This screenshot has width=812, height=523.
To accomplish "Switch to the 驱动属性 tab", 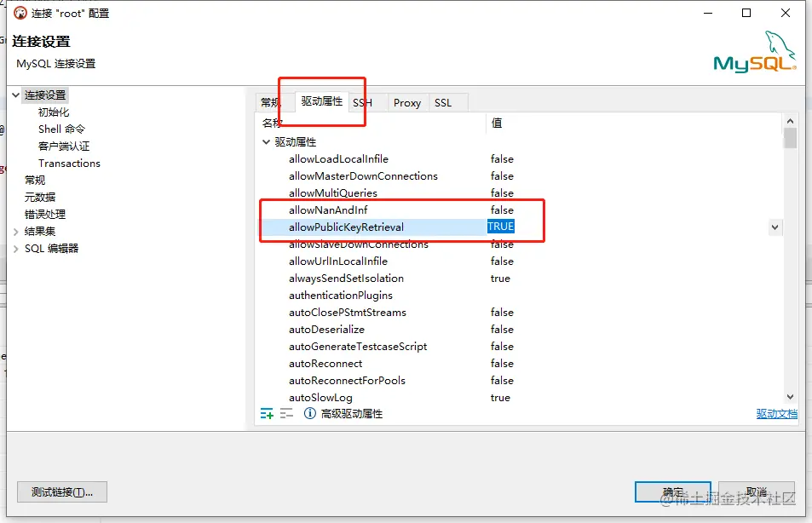I will coord(322,101).
